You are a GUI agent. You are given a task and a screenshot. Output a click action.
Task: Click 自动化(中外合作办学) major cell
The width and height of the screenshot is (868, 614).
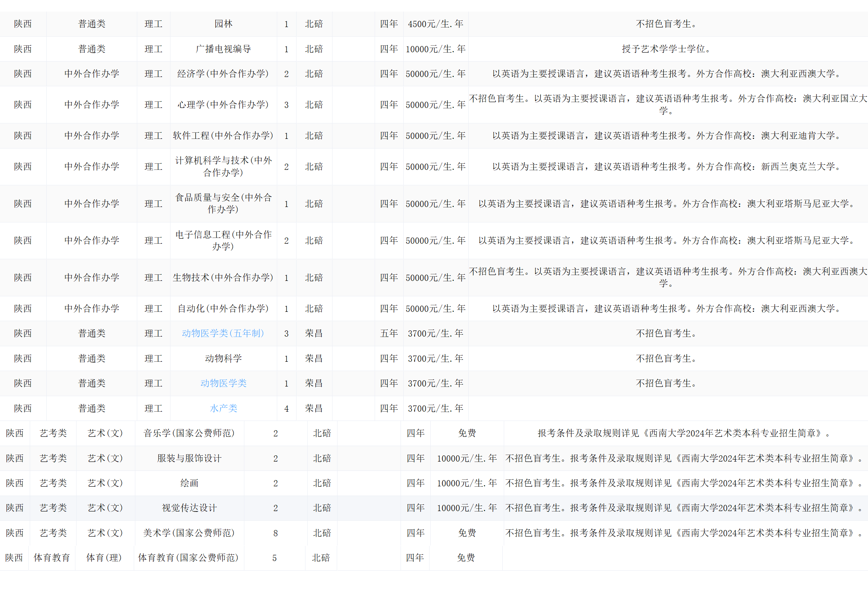[x=223, y=308]
